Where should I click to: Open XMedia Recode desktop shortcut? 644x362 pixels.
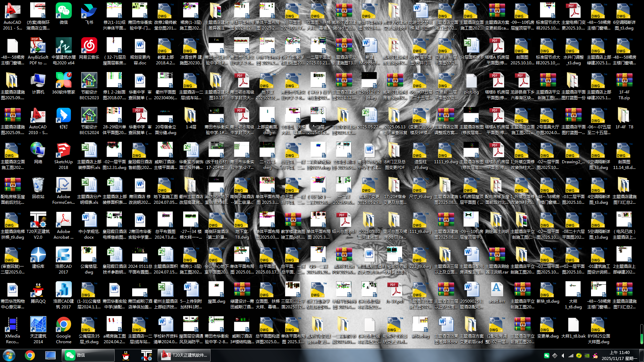coord(12,325)
